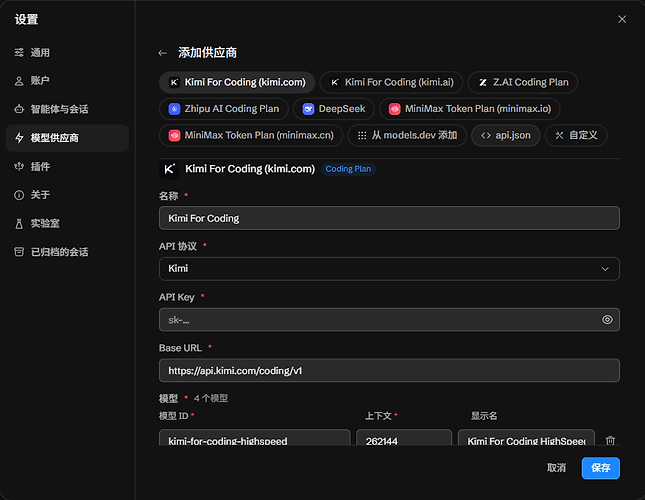Click the 智能体与会话 robot icon
The height and width of the screenshot is (500, 645).
pyautogui.click(x=19, y=109)
